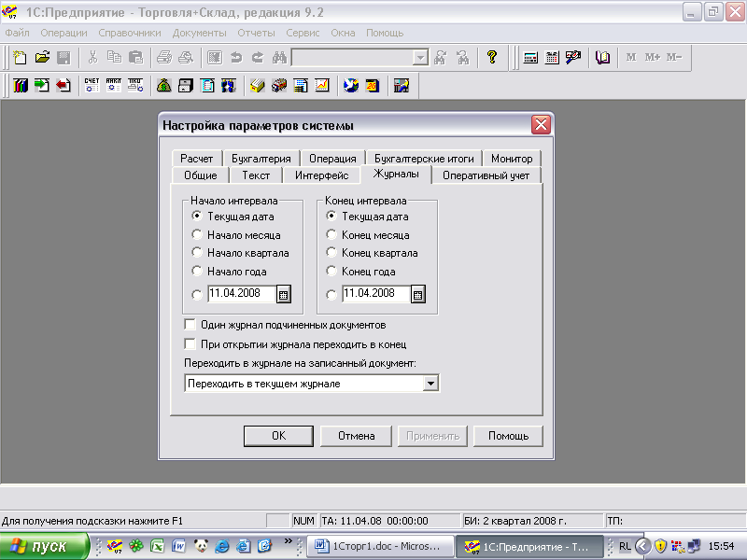Screen dimensions: 747x560
Task: Click the Open folder toolbar icon
Action: point(42,58)
